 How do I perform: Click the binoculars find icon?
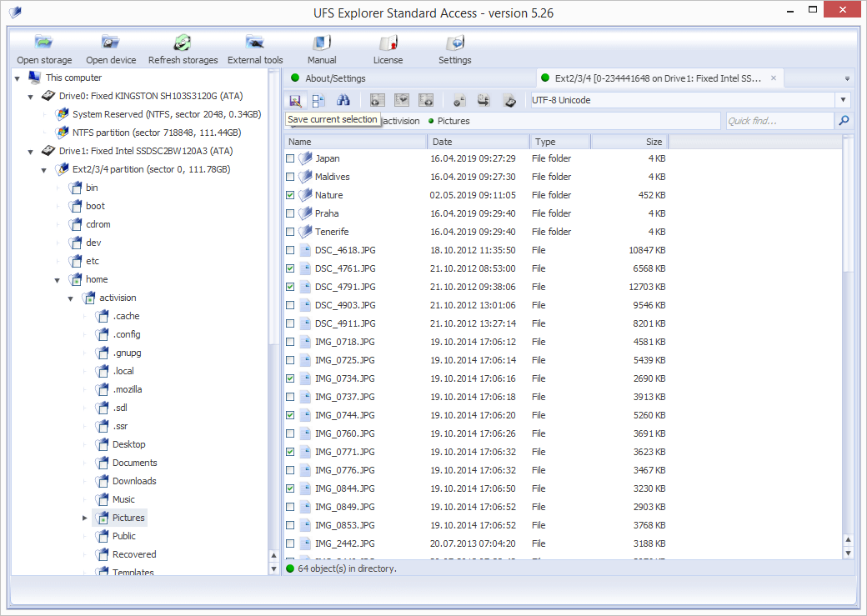point(343,100)
